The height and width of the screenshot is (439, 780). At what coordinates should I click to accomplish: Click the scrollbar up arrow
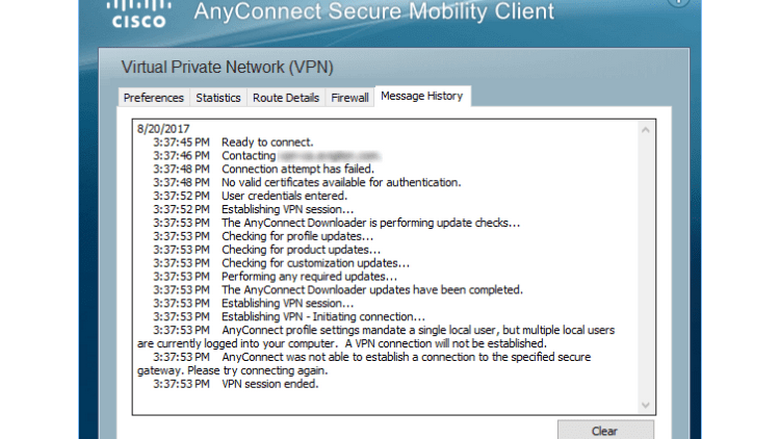pos(646,130)
